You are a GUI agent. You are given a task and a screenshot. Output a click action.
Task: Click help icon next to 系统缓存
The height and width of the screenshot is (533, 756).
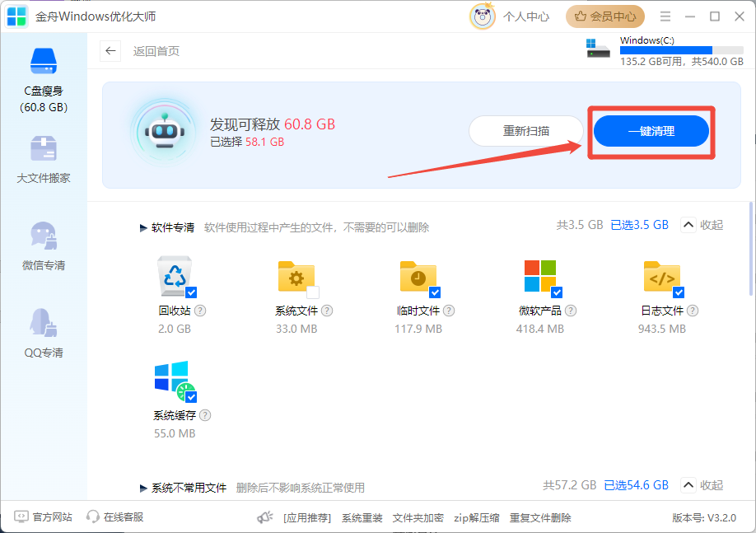205,415
